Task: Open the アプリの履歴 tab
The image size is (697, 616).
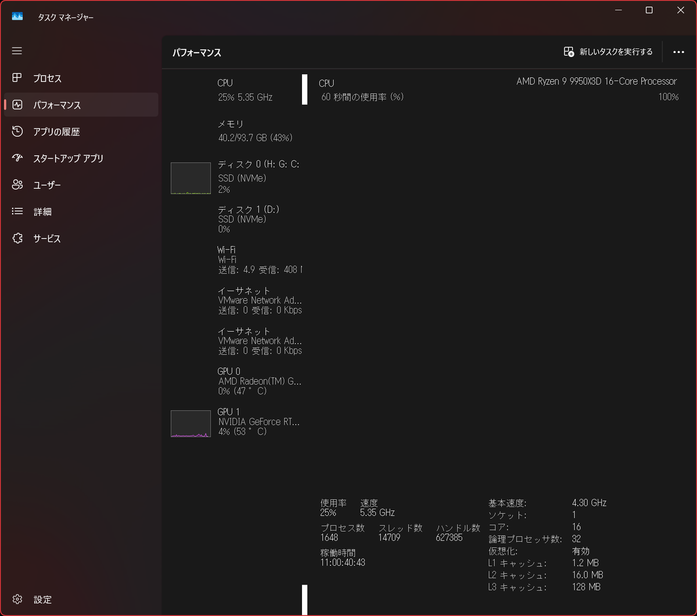Action: (x=81, y=131)
